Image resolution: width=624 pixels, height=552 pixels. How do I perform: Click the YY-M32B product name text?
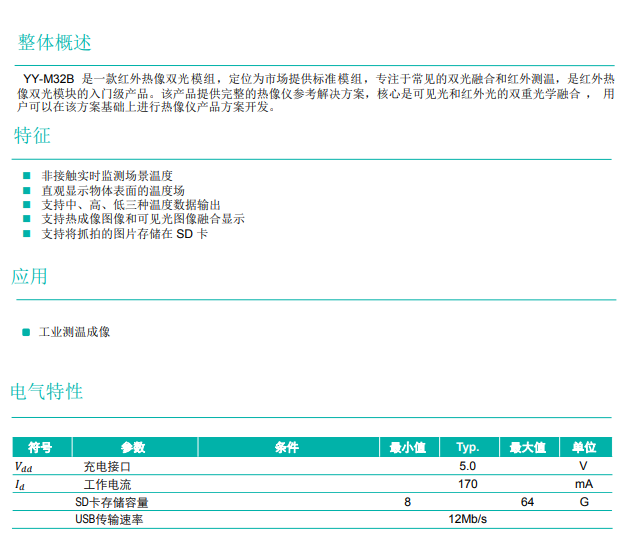(49, 78)
